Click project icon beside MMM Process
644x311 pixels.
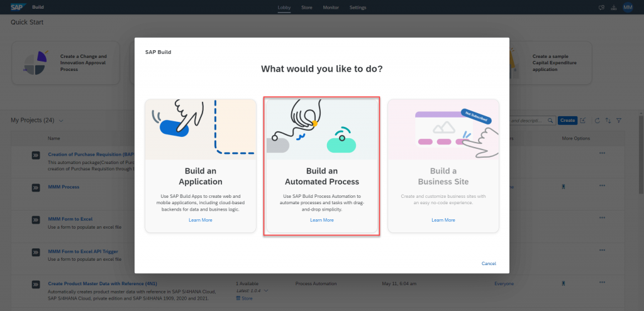[36, 187]
